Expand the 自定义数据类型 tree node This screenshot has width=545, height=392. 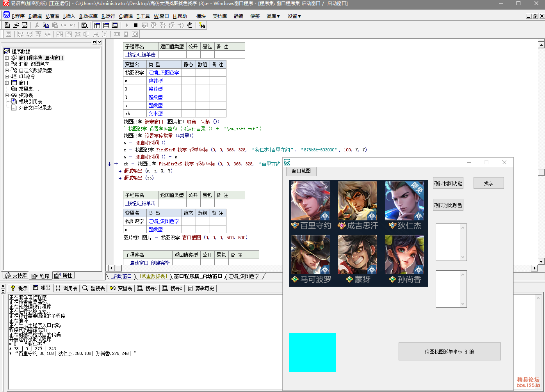click(7, 70)
